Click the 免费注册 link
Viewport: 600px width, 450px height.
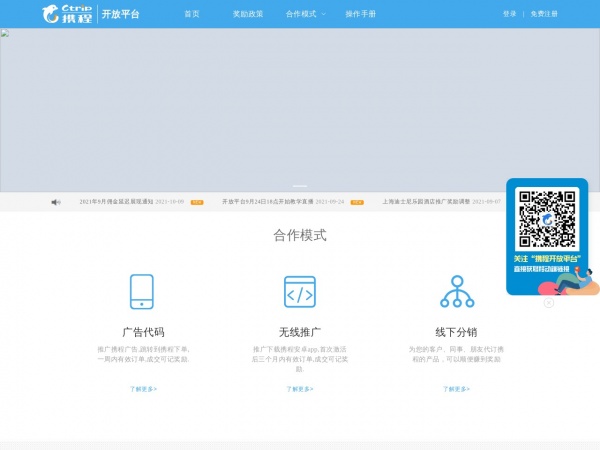tap(544, 14)
